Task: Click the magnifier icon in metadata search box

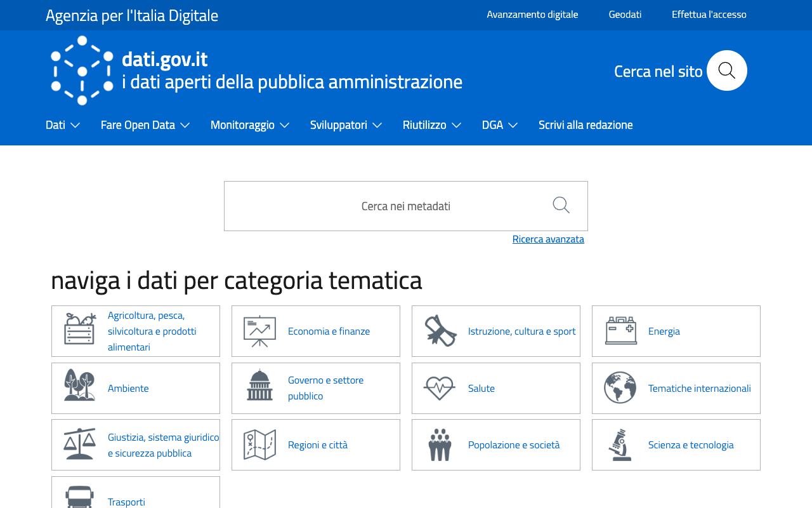Action: pos(561,205)
